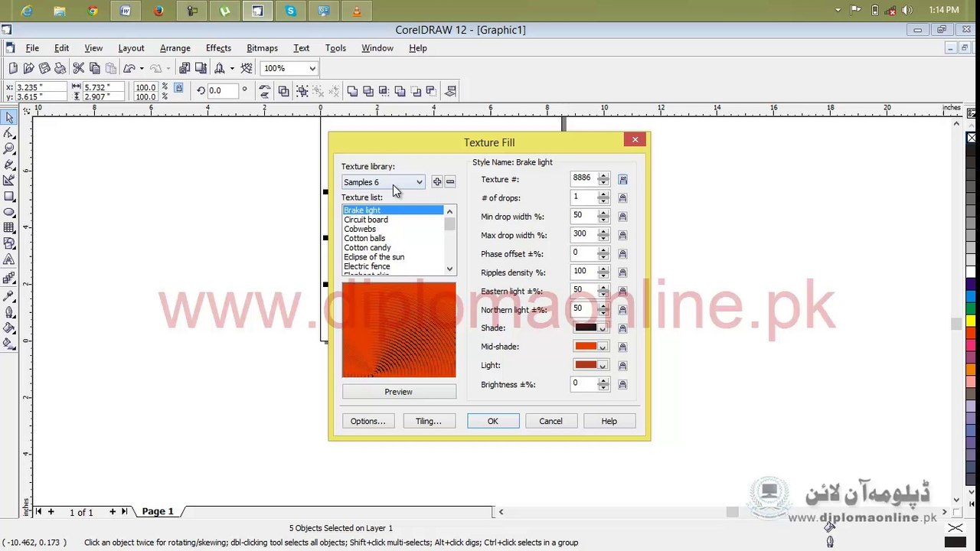Toggle the lock for Eastern light

coord(622,292)
